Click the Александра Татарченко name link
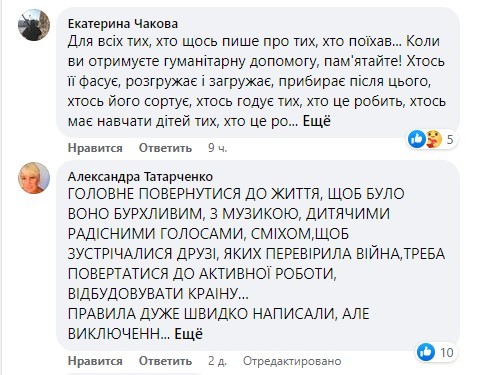 140,176
